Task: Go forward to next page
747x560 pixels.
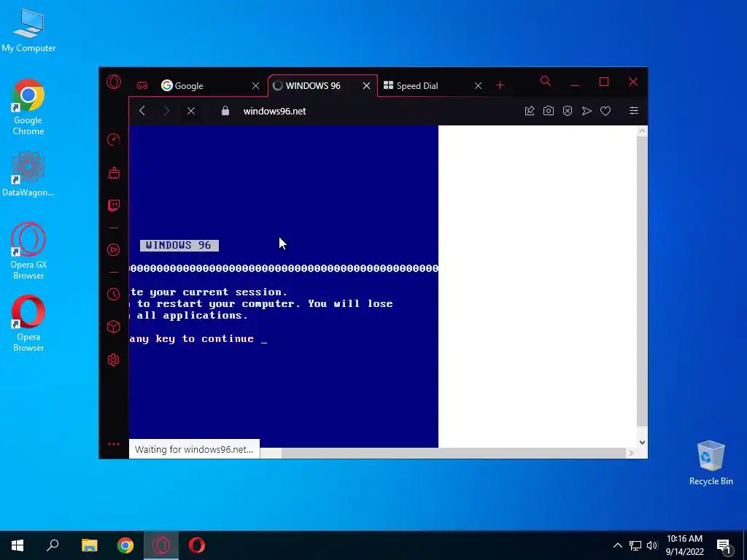Action: click(166, 111)
